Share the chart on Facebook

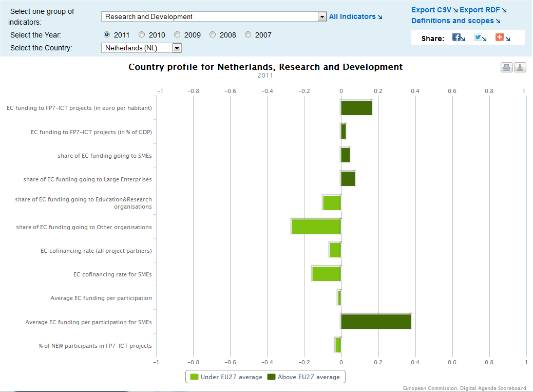tap(456, 37)
